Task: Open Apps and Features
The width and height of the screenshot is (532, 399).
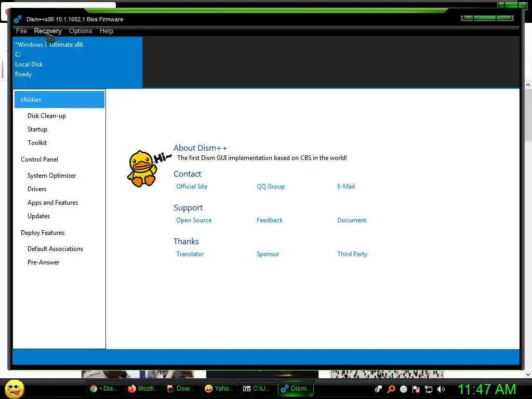Action: coord(52,203)
